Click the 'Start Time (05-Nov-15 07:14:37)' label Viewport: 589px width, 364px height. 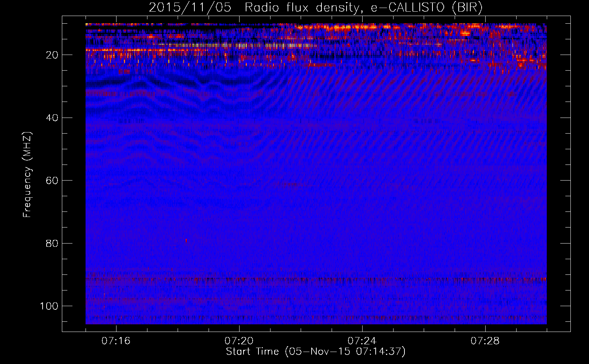pyautogui.click(x=316, y=352)
